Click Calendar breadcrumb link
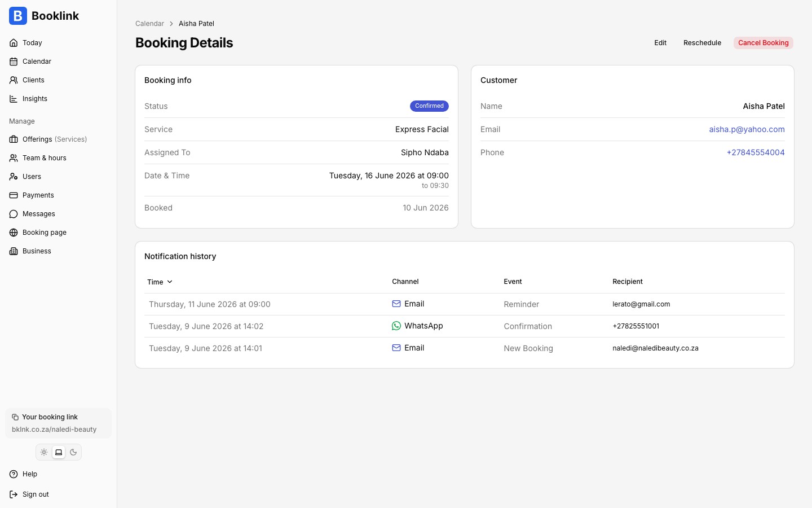 pyautogui.click(x=149, y=24)
